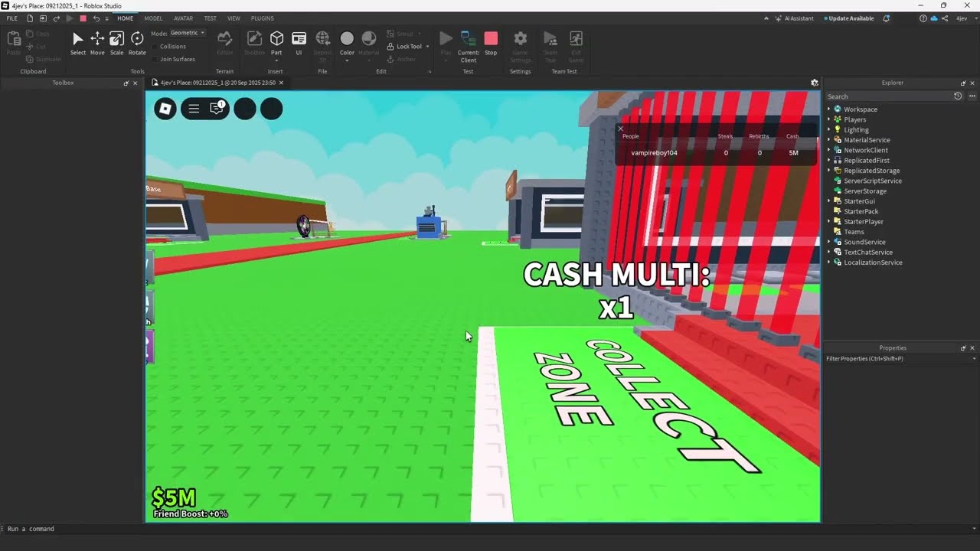Image resolution: width=980 pixels, height=551 pixels.
Task: Select TextChatService in the Explorer
Action: tap(868, 253)
